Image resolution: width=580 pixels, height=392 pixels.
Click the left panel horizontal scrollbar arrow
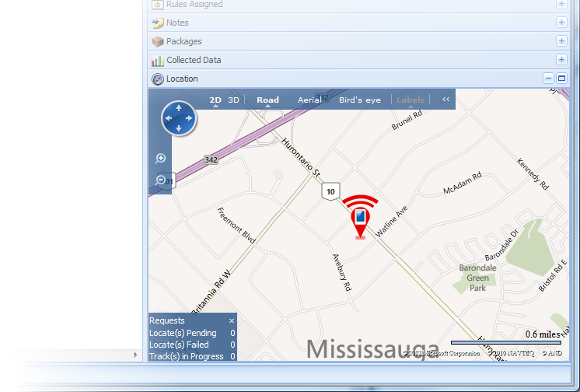[x=136, y=355]
